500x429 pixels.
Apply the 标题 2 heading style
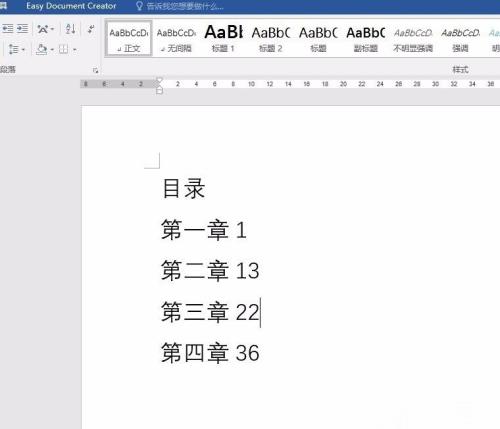tap(271, 38)
